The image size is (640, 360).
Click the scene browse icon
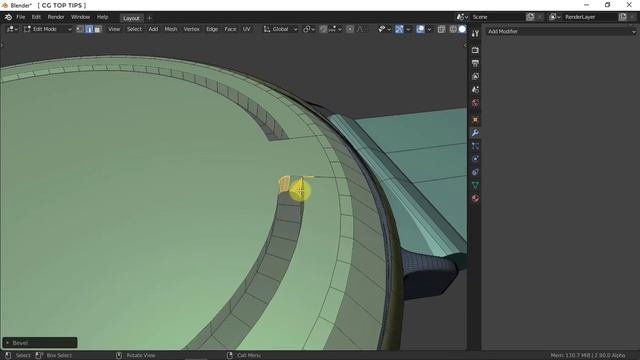point(462,17)
